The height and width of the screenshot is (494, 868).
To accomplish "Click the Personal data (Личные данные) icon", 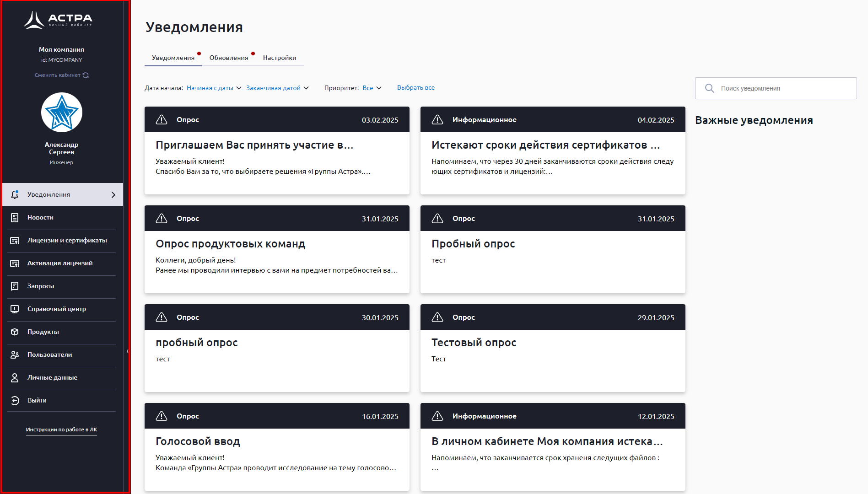I will pyautogui.click(x=15, y=378).
